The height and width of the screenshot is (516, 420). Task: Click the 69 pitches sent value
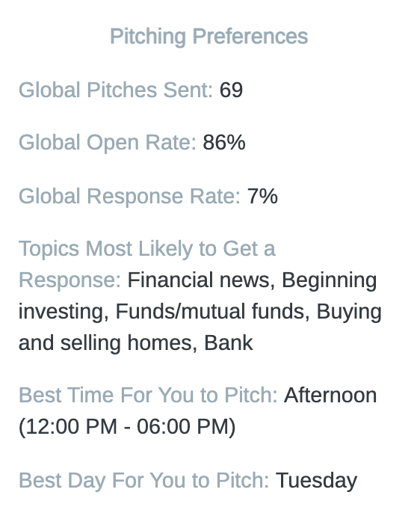click(231, 90)
